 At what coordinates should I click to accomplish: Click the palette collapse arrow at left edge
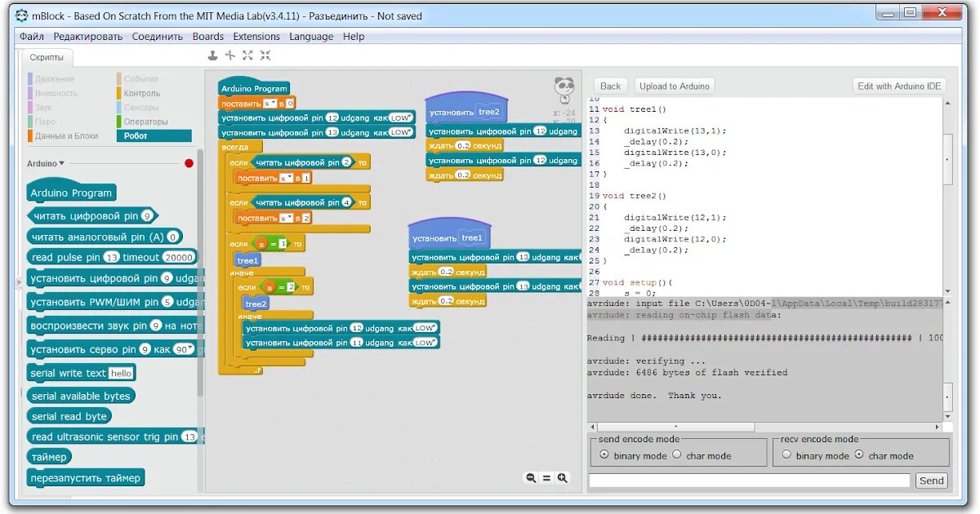point(19,281)
